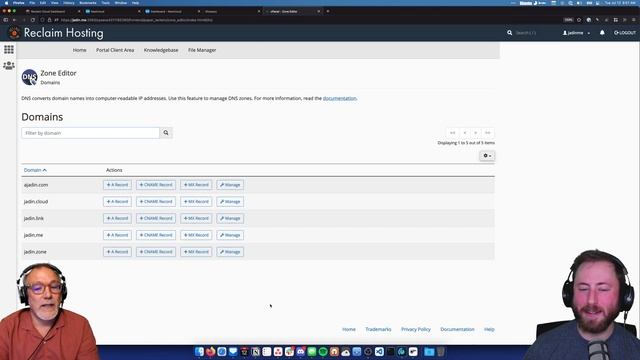Open the Home navigation item
640x360 pixels.
tap(80, 50)
